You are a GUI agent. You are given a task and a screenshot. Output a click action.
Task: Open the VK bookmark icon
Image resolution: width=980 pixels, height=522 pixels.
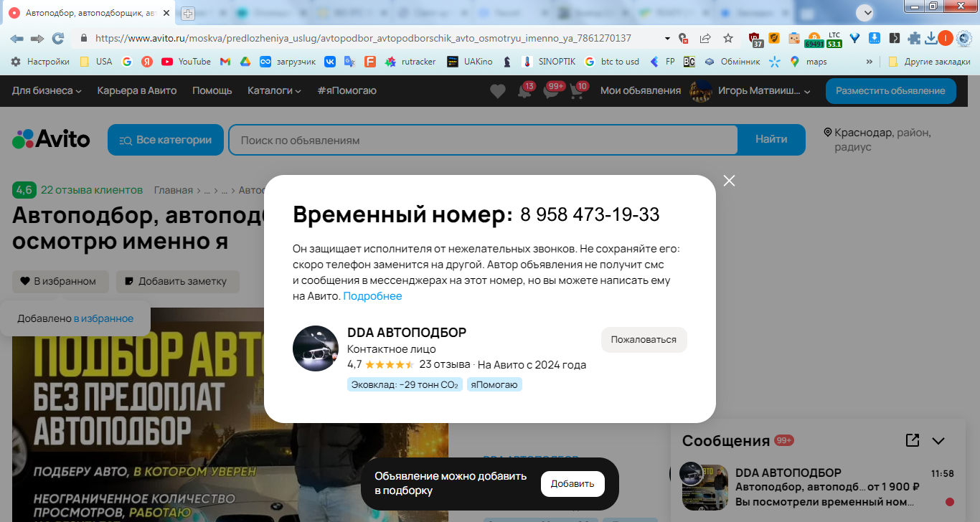coord(330,62)
